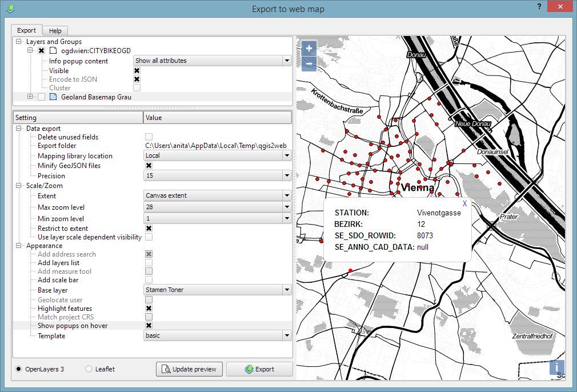The image size is (577, 392).
Task: Open Base layer dropdown
Action: coord(217,290)
